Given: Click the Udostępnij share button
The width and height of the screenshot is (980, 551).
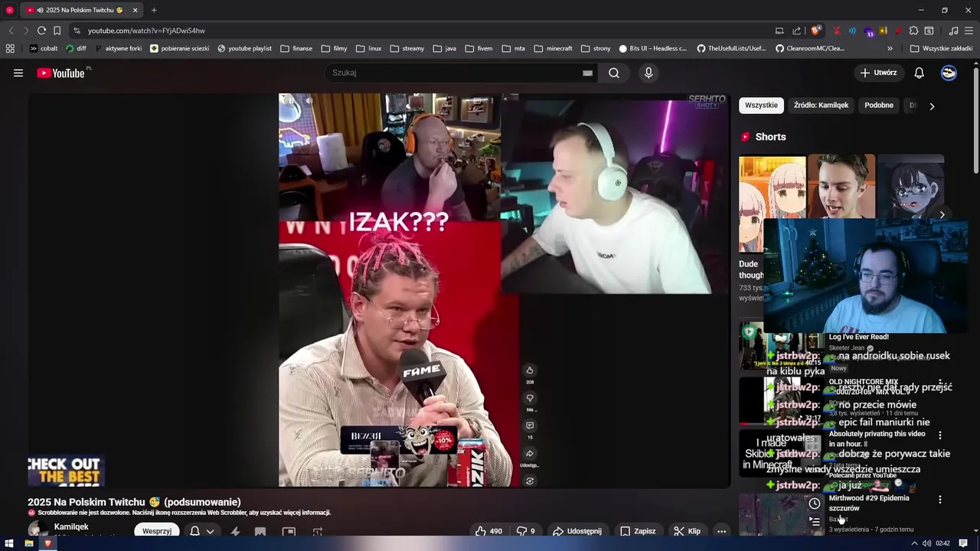Looking at the screenshot, I should coord(577,531).
